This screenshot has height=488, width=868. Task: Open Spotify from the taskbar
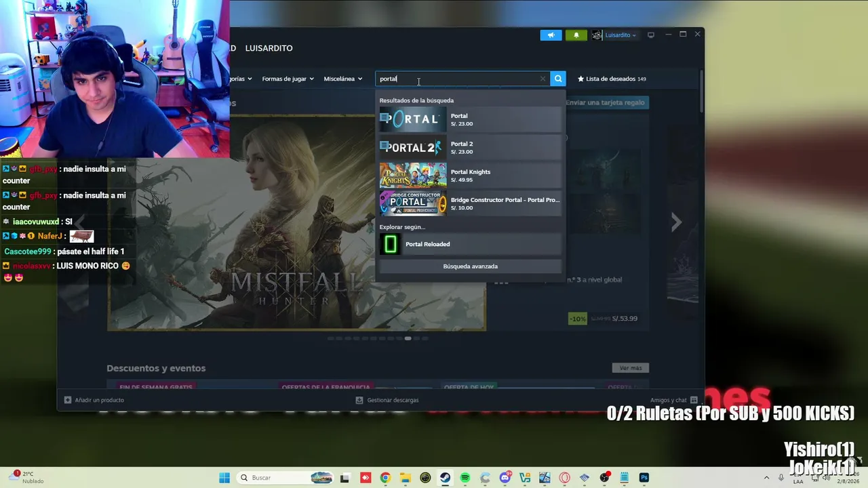(465, 478)
